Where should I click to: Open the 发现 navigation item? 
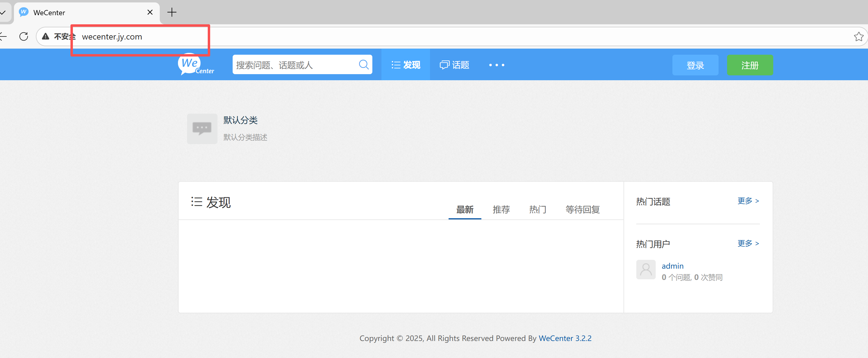click(x=406, y=65)
